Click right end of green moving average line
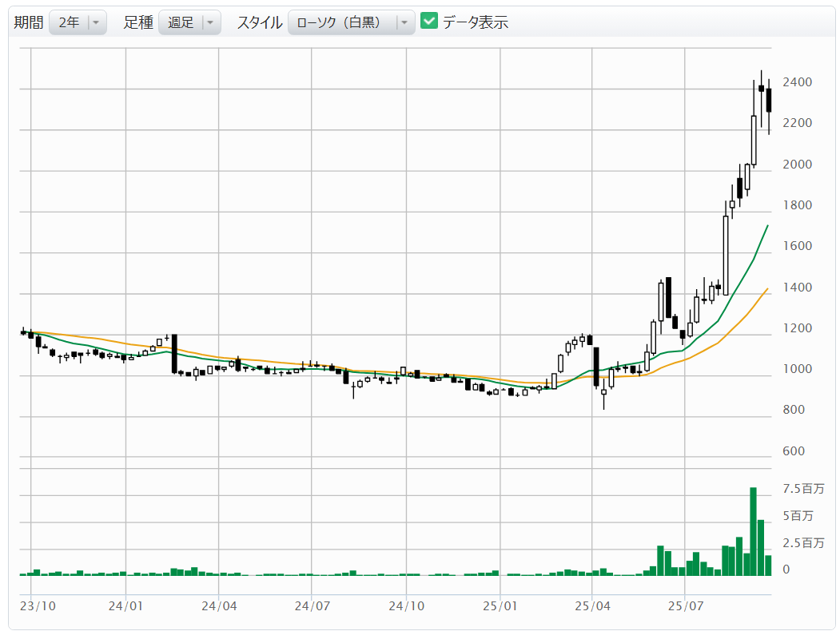The image size is (840, 635). 767,226
